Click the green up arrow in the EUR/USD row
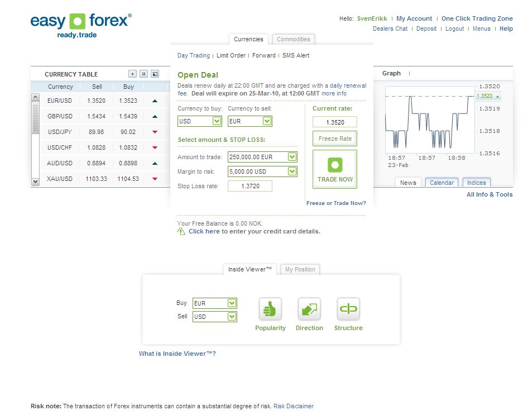The width and height of the screenshot is (523, 420). 155,101
